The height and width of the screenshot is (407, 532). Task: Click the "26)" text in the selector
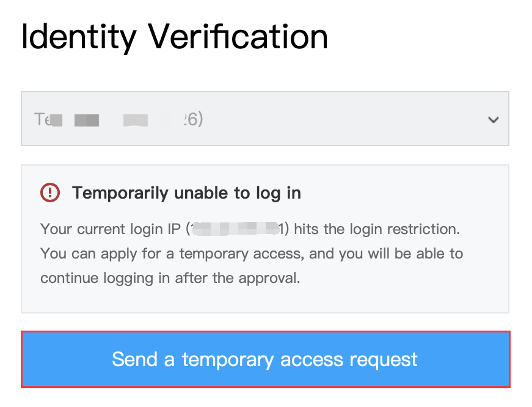pyautogui.click(x=192, y=119)
